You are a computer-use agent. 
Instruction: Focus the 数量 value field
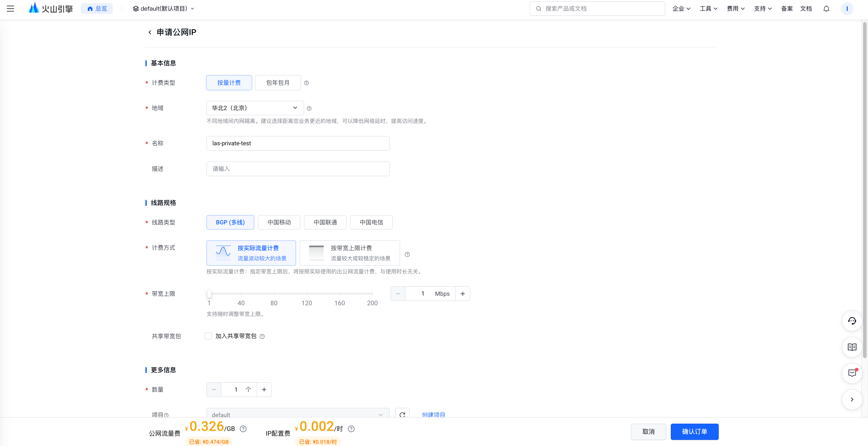tap(239, 390)
